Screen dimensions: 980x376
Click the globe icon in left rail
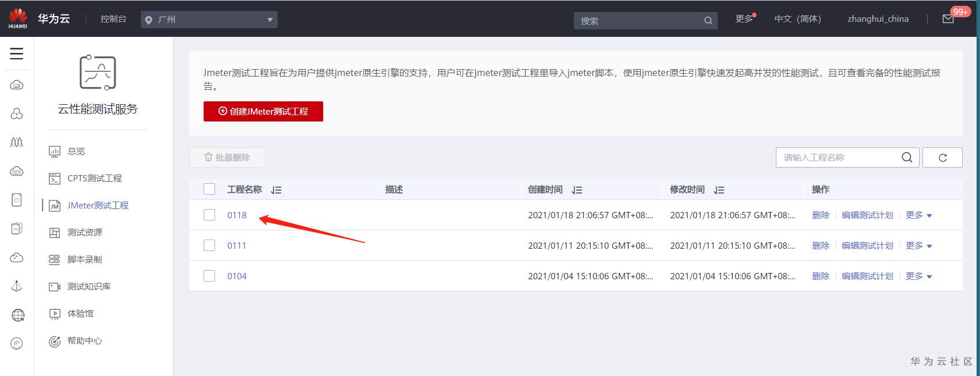coord(18,315)
